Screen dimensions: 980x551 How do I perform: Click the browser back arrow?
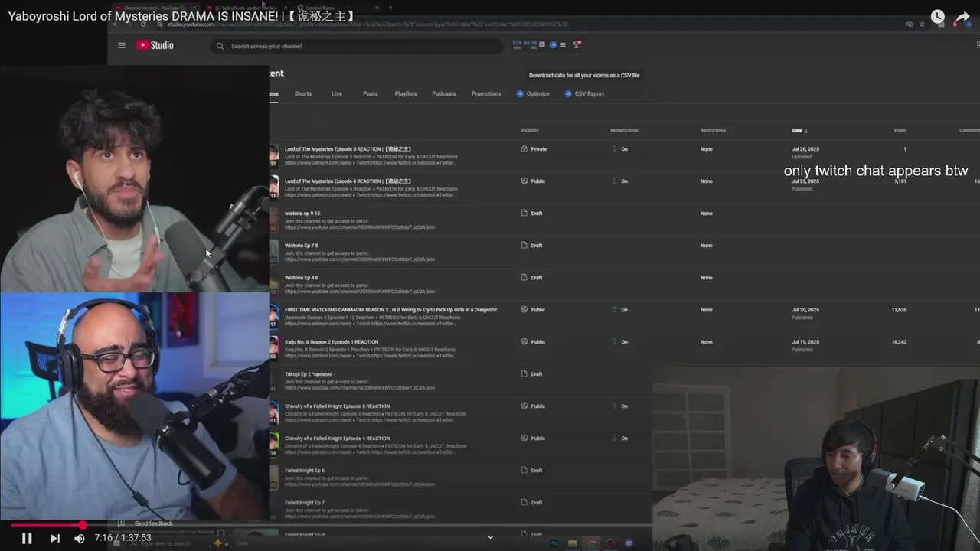116,24
